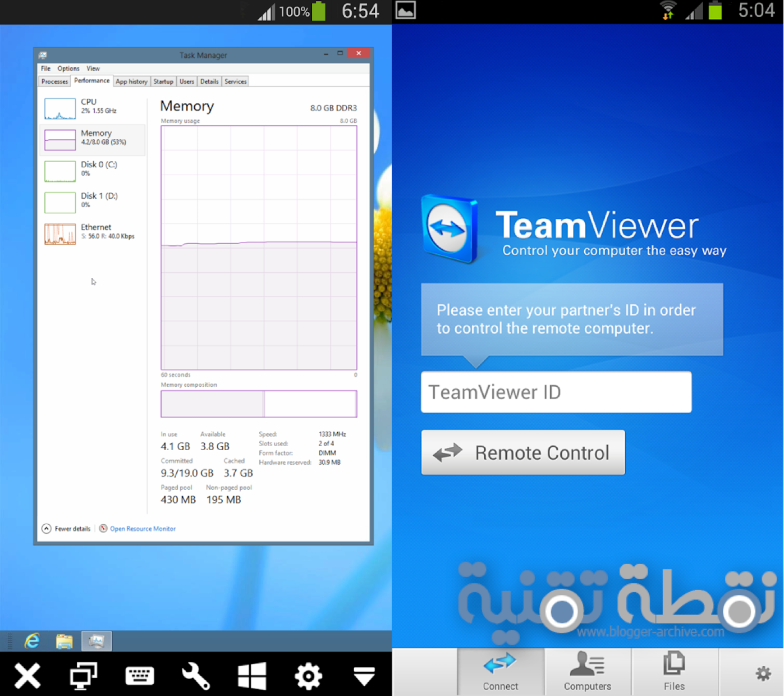Screen dimensions: 784x696
Task: Switch to the Startup tab
Action: tap(163, 81)
